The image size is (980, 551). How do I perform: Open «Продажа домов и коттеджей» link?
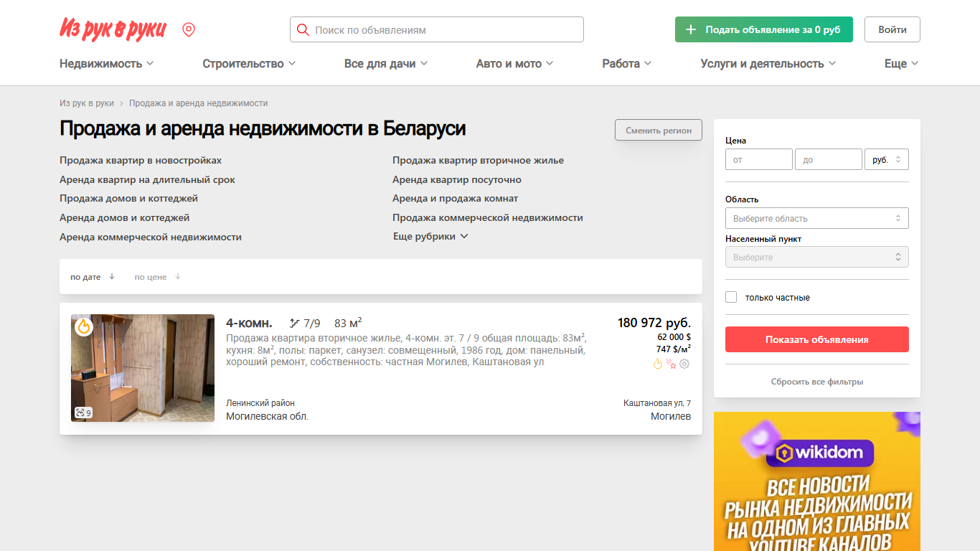128,198
